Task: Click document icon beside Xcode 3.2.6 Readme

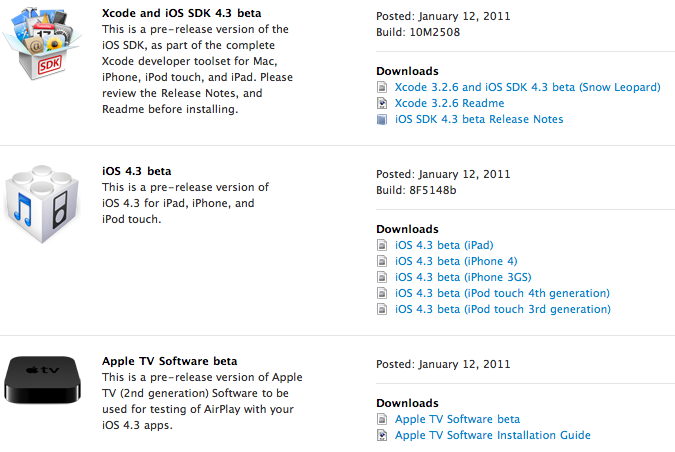Action: (382, 103)
